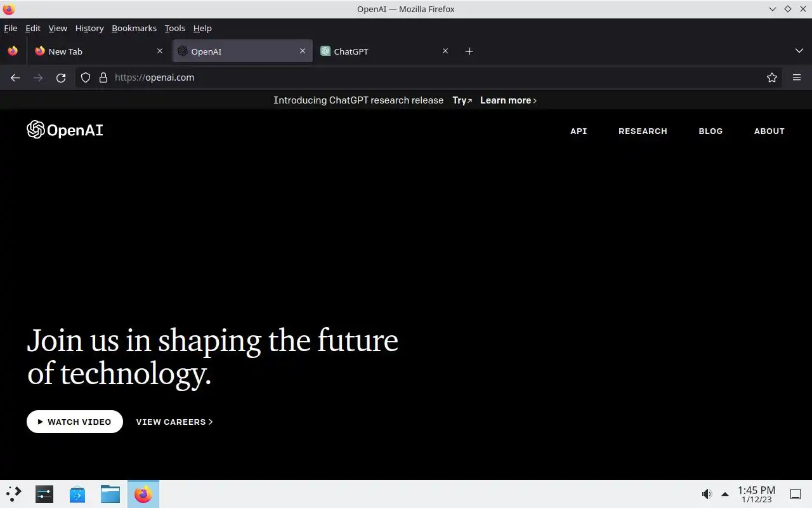This screenshot has width=812, height=508.
Task: Click the WATCH VIDEO button
Action: (75, 422)
